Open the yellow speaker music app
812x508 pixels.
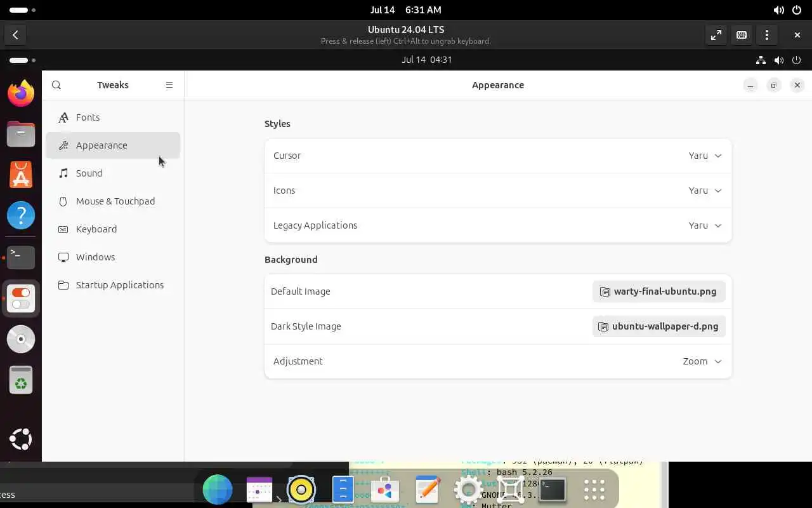pyautogui.click(x=301, y=490)
